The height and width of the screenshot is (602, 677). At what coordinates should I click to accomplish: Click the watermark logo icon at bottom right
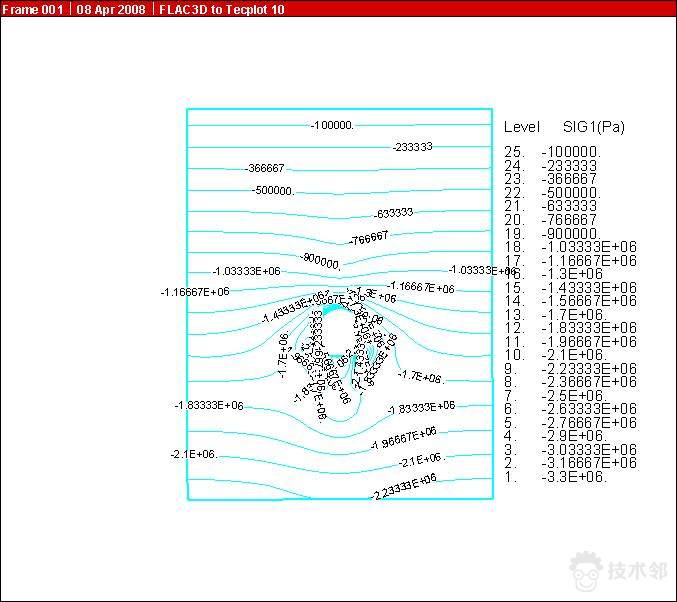pos(587,572)
